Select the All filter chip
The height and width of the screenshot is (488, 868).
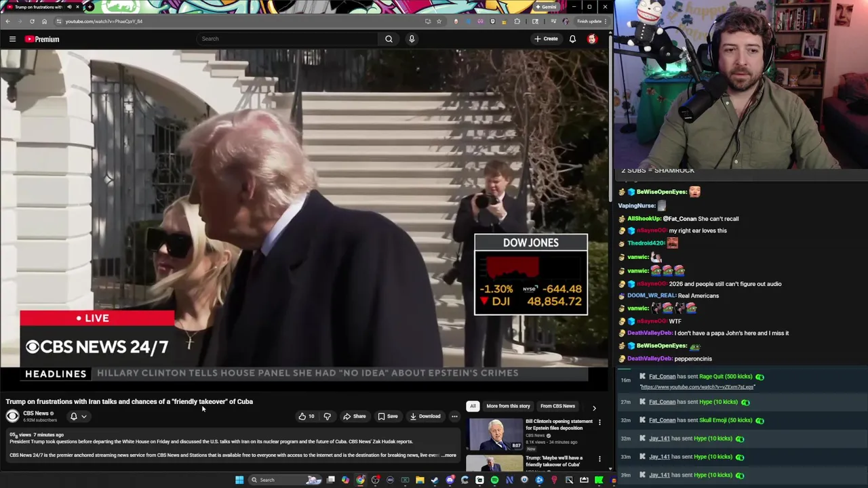473,406
